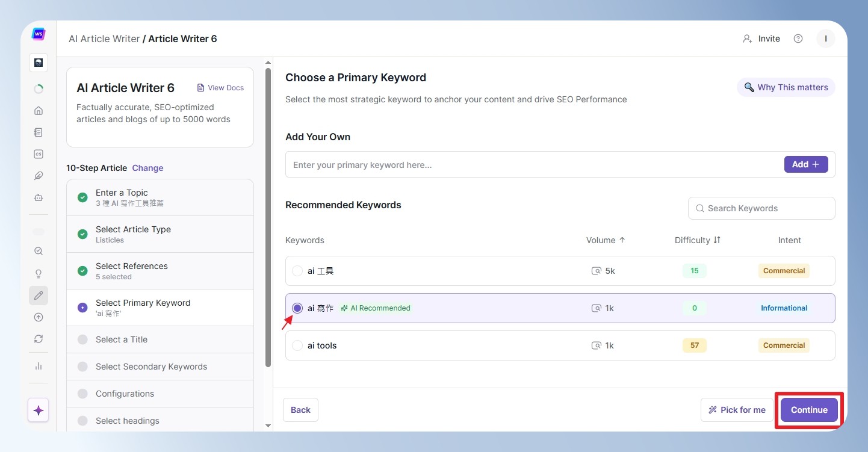Sort keywords by Difficulty column
The width and height of the screenshot is (868, 452).
click(698, 240)
